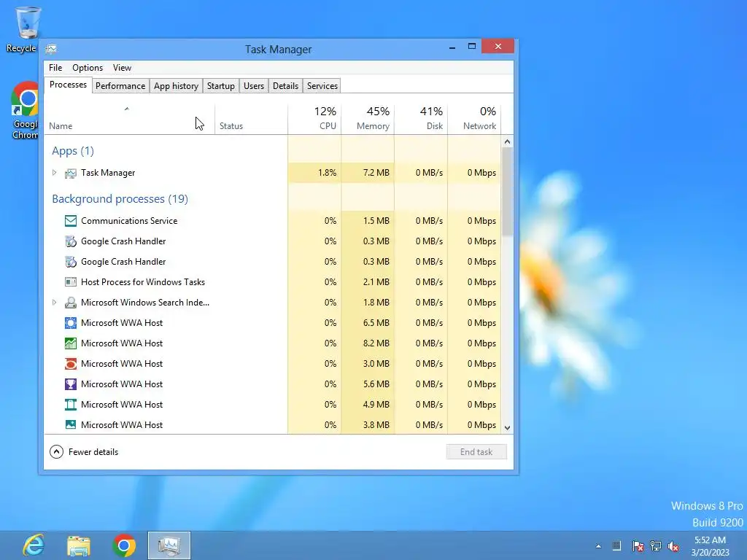Screen dimensions: 747x560
Task: Click the process list scrollbar thumb
Action: (508, 191)
